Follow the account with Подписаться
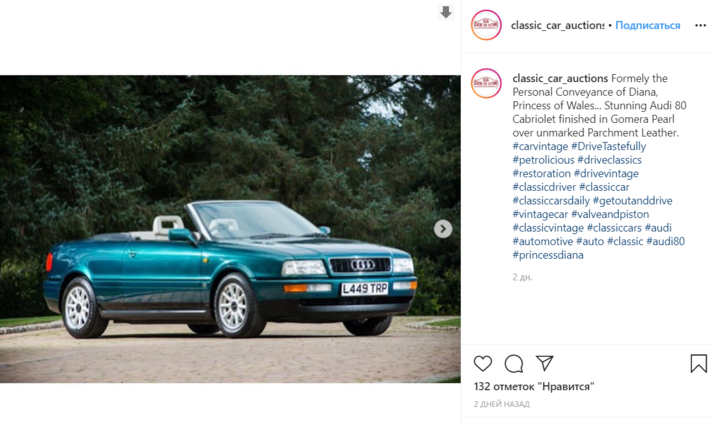 pyautogui.click(x=648, y=25)
